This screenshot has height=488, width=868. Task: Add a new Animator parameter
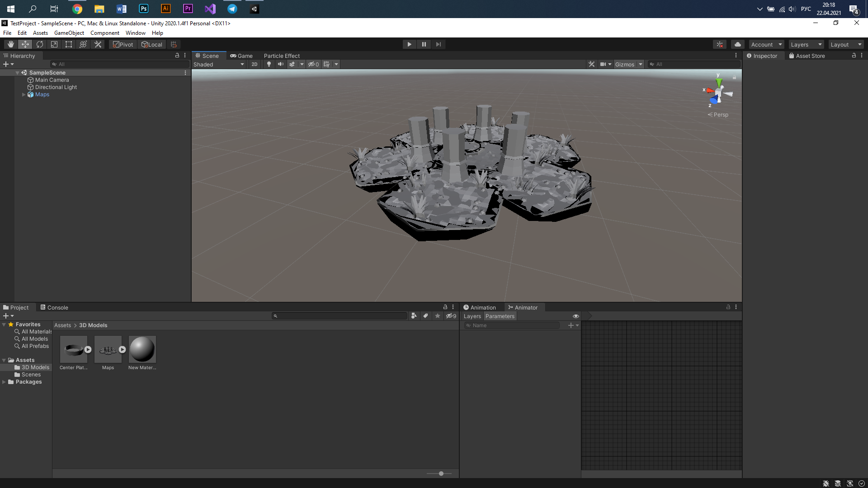coord(573,325)
